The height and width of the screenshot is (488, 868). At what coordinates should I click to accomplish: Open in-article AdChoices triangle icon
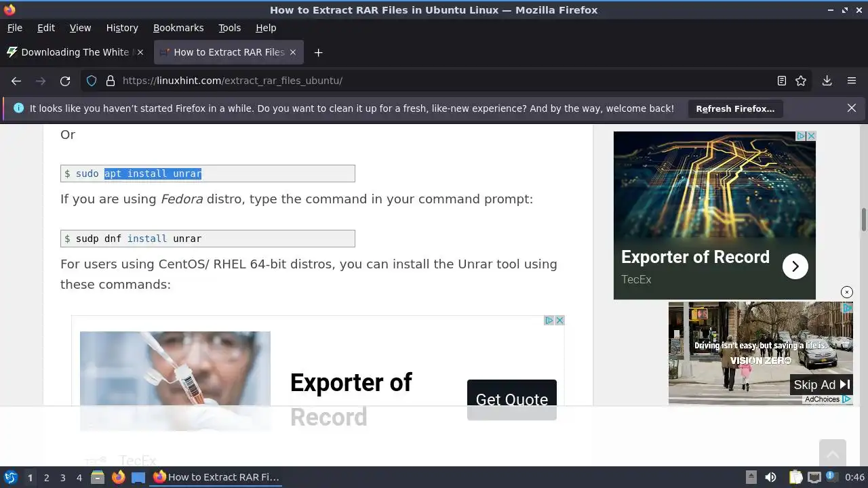click(x=550, y=321)
